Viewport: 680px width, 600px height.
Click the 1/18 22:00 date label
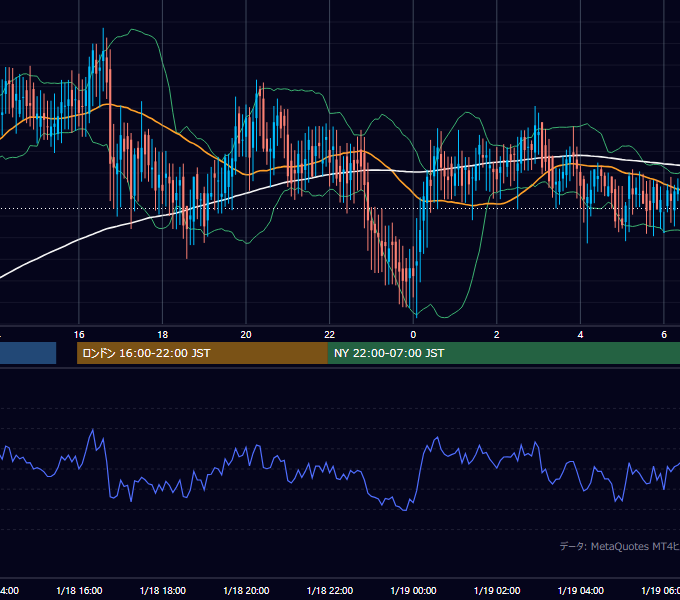pos(330,590)
